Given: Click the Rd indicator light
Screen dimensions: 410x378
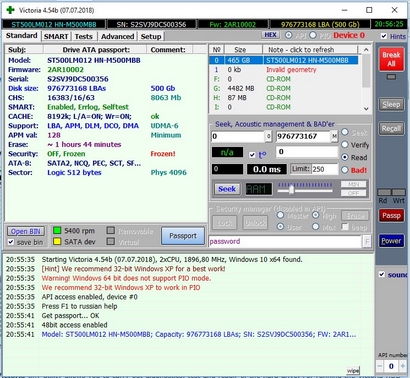Looking at the screenshot, I should (384, 192).
